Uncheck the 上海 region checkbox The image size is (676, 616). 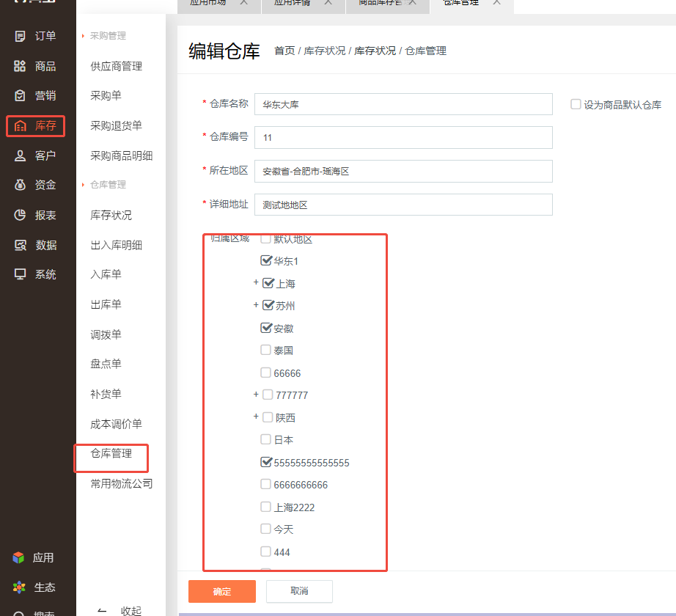click(x=268, y=283)
